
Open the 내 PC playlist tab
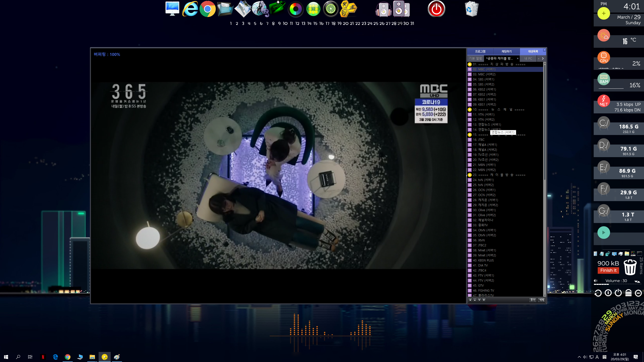(528, 58)
